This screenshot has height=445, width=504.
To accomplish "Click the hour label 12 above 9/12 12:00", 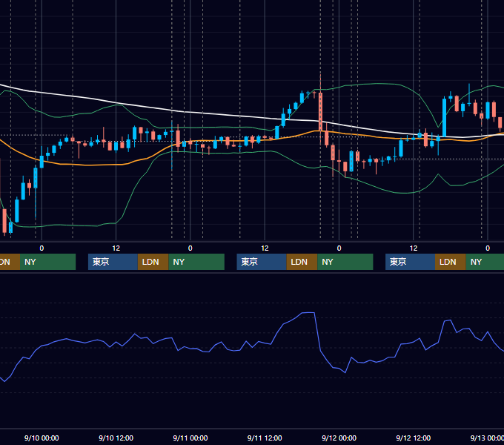I will (414, 248).
